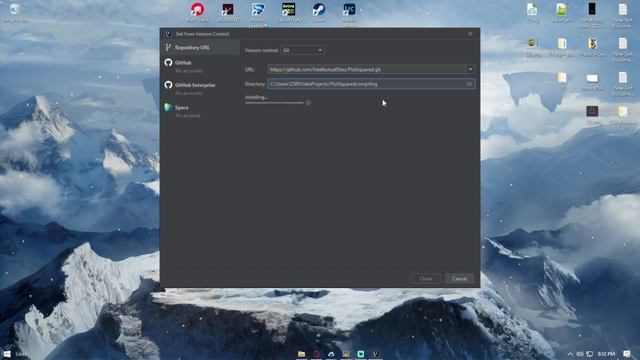
Task: Open the 8:32 PM taskbar clock
Action: [607, 354]
